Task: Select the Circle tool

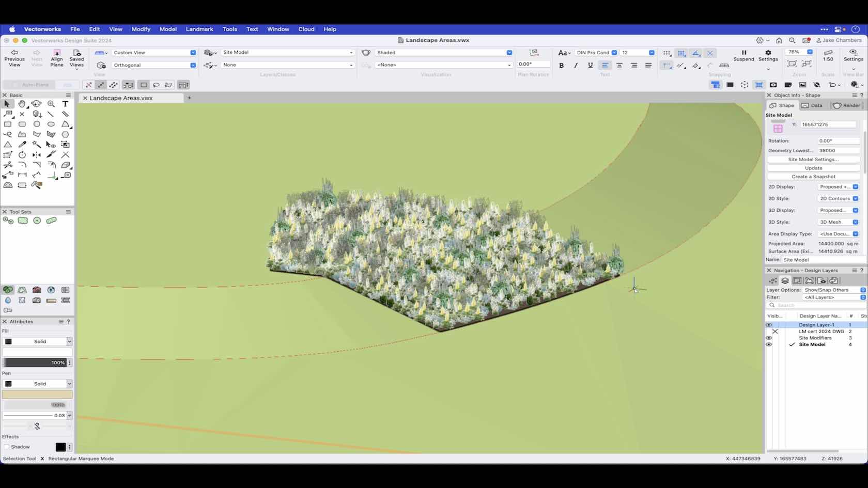Action: [x=36, y=124]
